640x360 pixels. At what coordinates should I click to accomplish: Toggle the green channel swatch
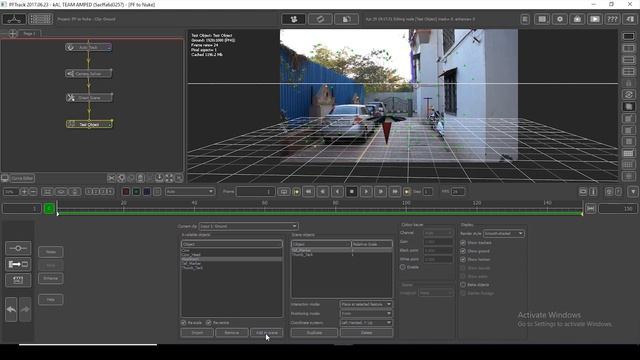[136, 191]
